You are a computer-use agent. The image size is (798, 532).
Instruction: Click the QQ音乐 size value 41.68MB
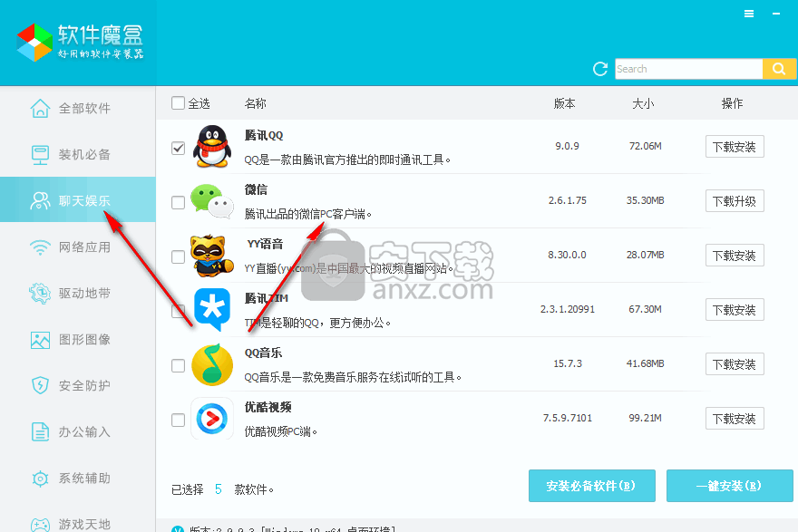[646, 363]
